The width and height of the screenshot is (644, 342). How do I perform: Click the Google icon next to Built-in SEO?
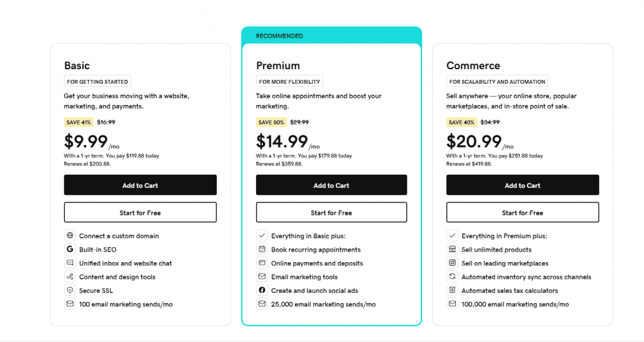70,249
